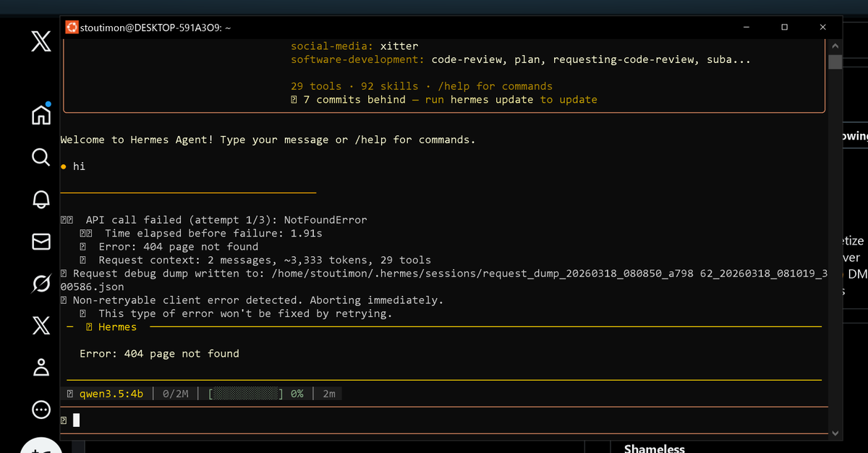Click 'Error: 404 page not found' response text

(159, 353)
